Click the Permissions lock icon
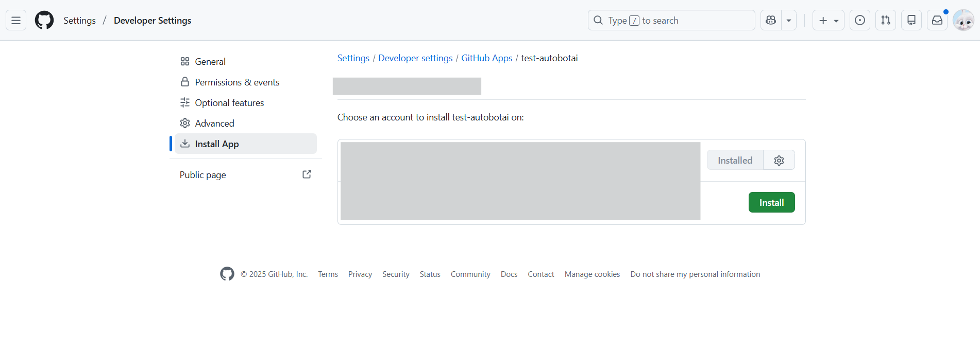This screenshot has width=980, height=351. (185, 82)
